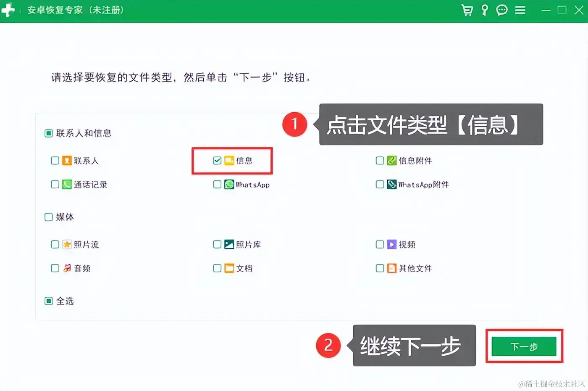The height and width of the screenshot is (391, 588).
Task: Click the orange 文档 folder icon
Action: point(229,268)
